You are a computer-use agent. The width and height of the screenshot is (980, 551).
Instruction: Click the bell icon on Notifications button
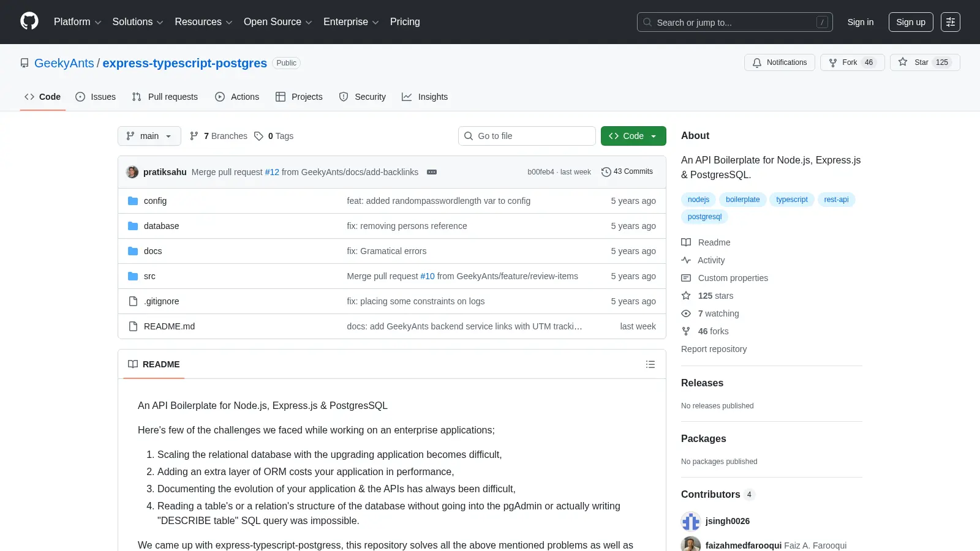757,62
